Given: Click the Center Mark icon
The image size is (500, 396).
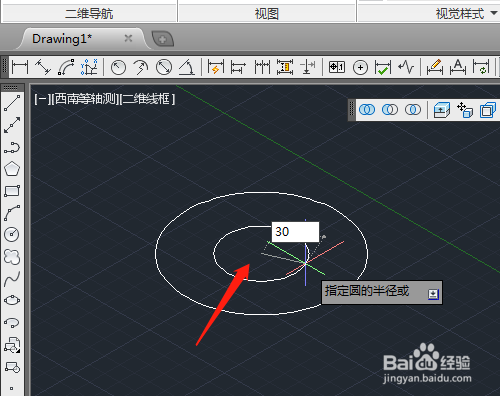Looking at the screenshot, I should pos(360,68).
